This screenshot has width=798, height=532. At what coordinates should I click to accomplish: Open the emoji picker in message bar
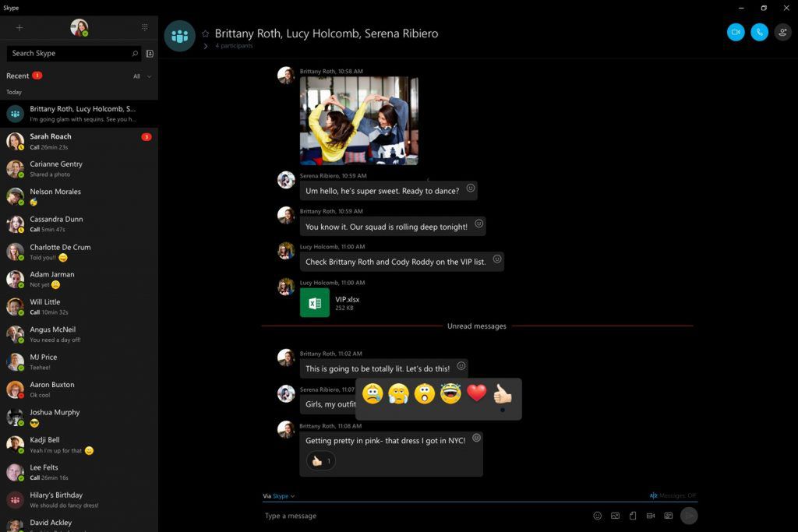(x=598, y=516)
